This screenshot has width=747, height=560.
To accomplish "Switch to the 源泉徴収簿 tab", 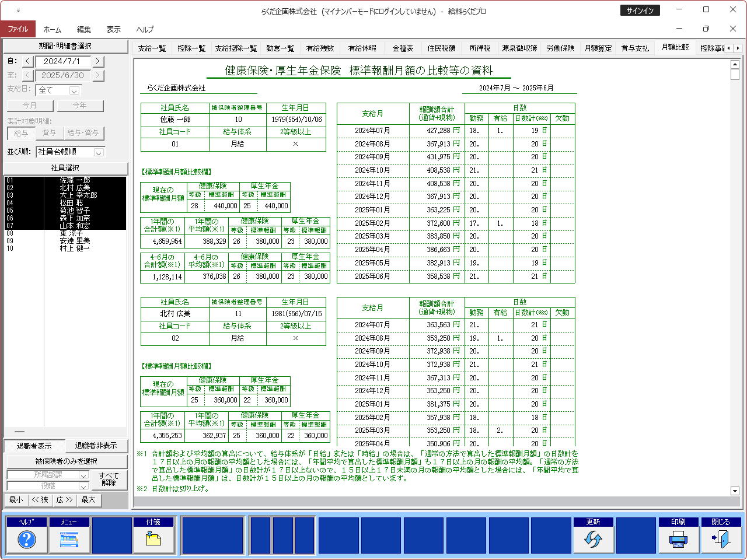I will click(519, 48).
